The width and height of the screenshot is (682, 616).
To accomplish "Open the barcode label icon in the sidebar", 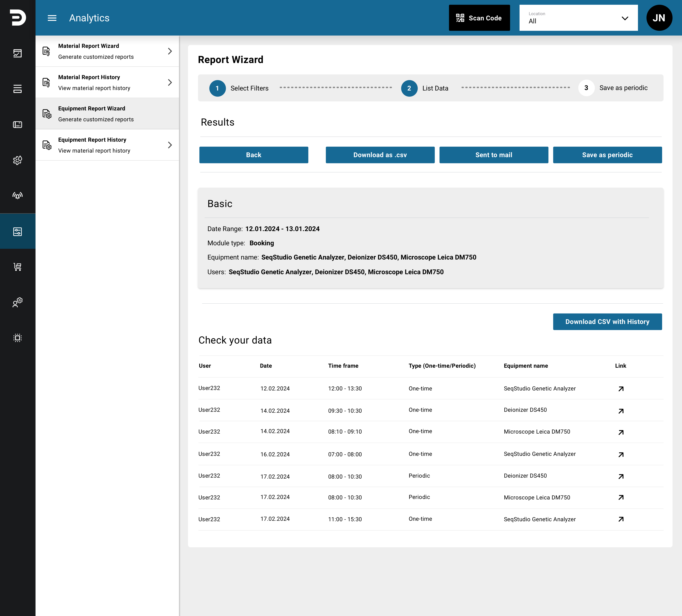I will [x=18, y=125].
